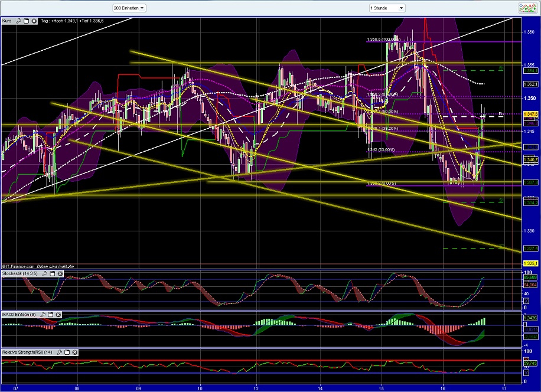
Task: Remove the Stochastik indicator panel
Action: coord(60,274)
